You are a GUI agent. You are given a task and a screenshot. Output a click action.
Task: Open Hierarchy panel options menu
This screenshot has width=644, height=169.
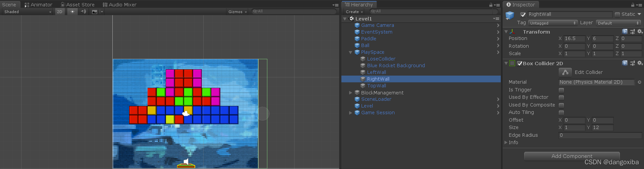click(497, 5)
